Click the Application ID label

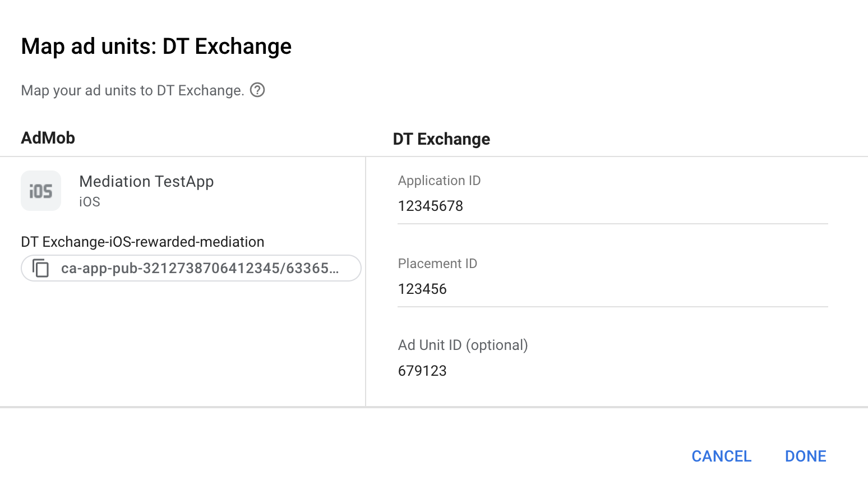coord(439,181)
